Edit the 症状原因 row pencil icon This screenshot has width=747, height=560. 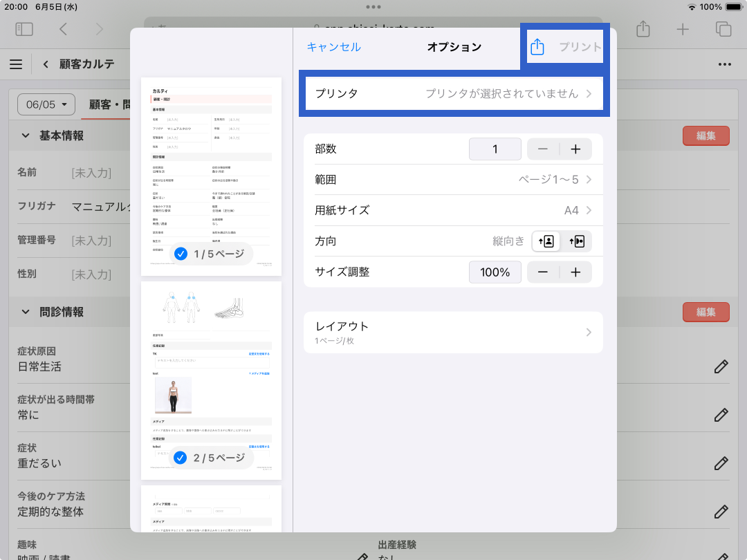(x=721, y=366)
